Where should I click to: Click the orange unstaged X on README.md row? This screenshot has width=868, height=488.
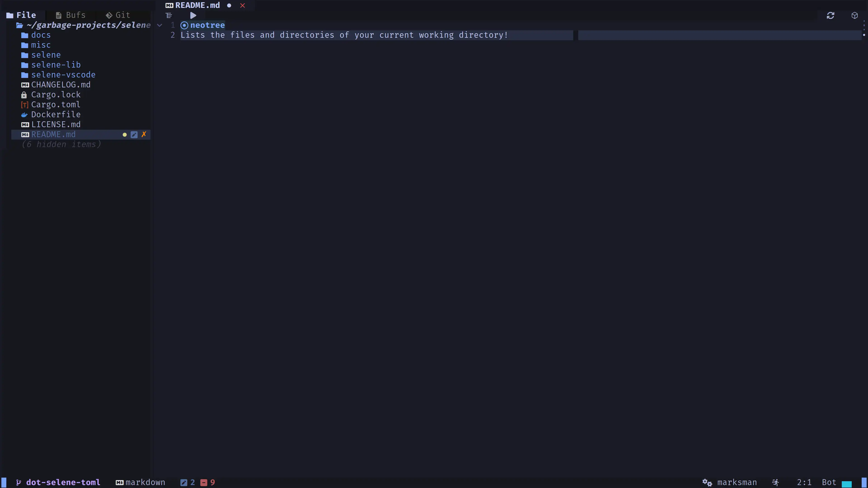click(144, 134)
